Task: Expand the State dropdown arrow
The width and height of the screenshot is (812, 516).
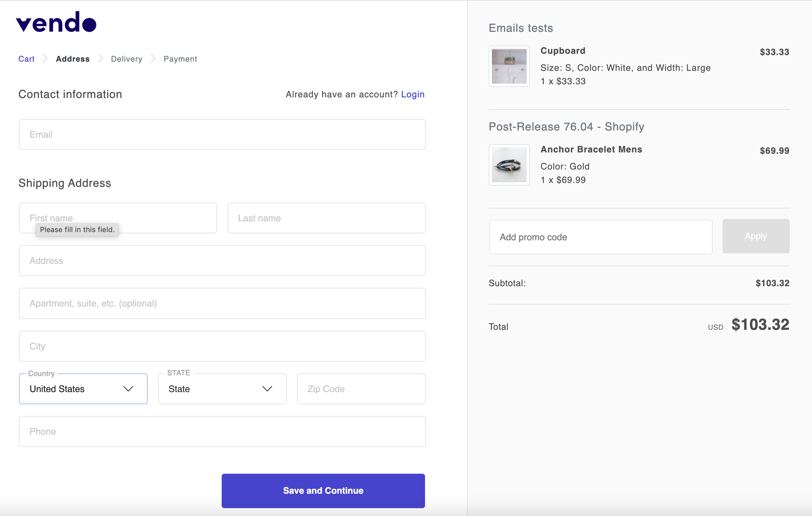Action: 267,388
